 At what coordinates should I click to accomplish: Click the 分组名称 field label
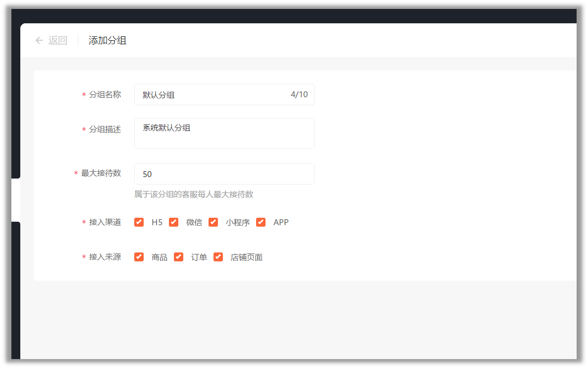(105, 95)
